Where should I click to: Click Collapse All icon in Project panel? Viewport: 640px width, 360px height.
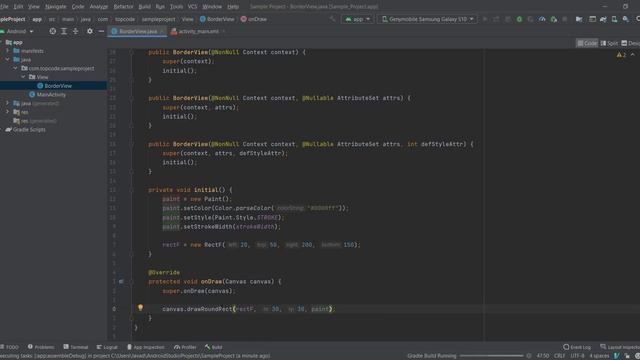click(x=76, y=31)
